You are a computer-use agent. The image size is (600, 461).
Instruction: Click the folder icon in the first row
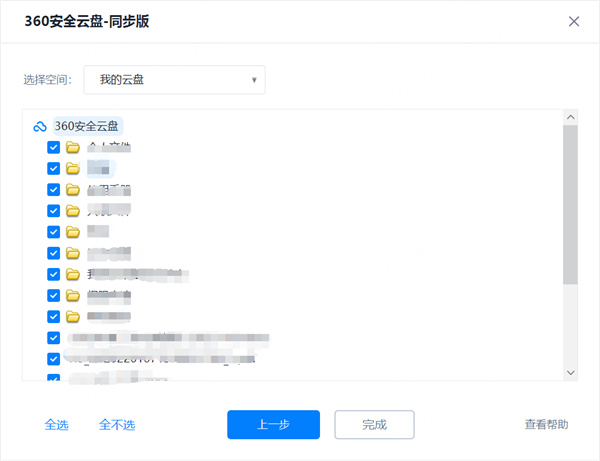[x=73, y=147]
